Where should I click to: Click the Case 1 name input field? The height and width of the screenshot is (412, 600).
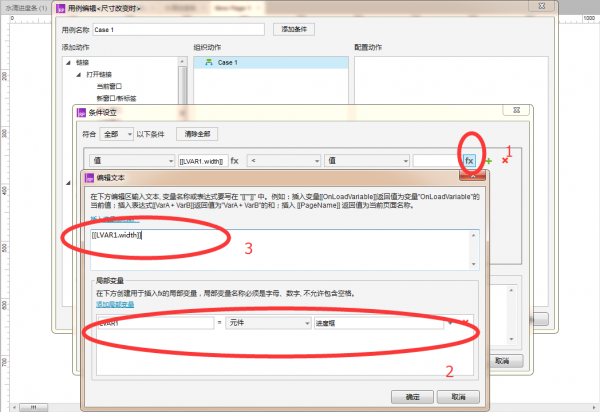coord(178,30)
